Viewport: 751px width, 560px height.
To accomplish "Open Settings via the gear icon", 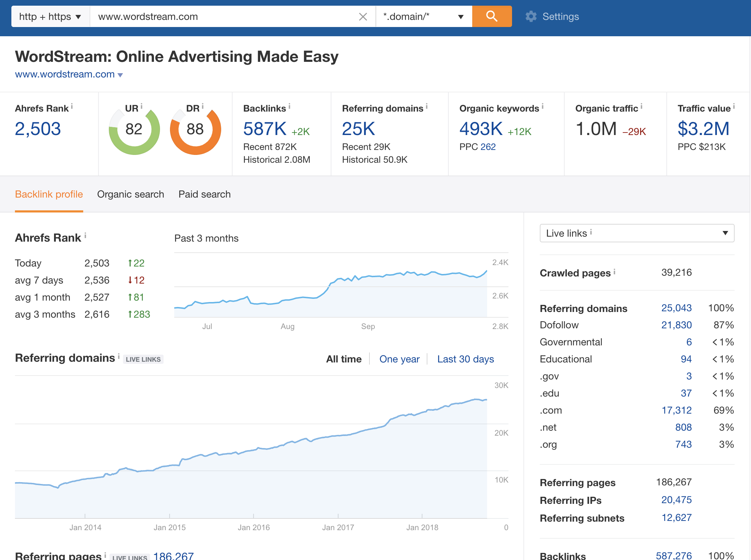I will pyautogui.click(x=531, y=16).
